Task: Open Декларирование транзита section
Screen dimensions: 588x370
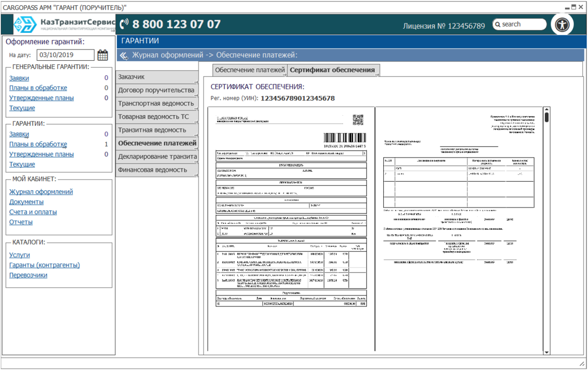Action: click(157, 156)
